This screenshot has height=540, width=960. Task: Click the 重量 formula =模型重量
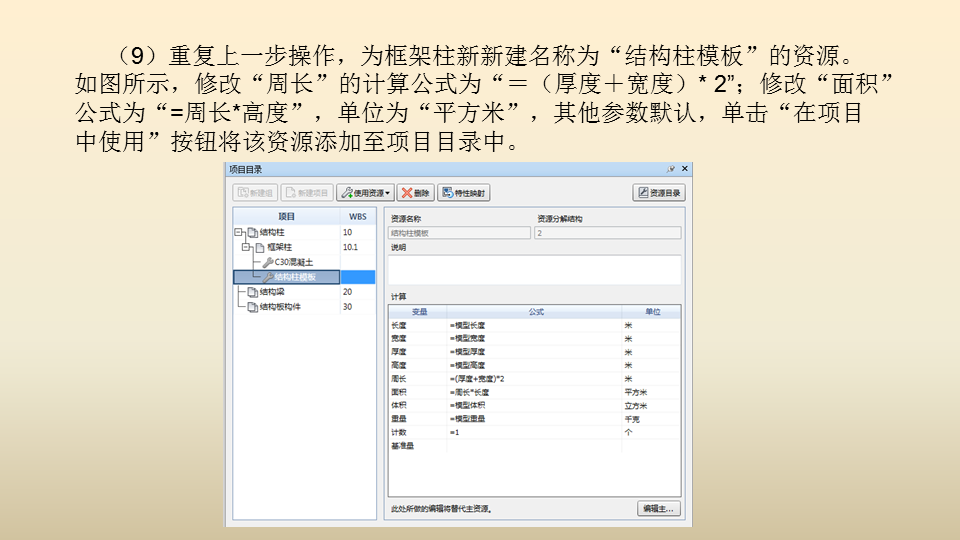(x=534, y=419)
